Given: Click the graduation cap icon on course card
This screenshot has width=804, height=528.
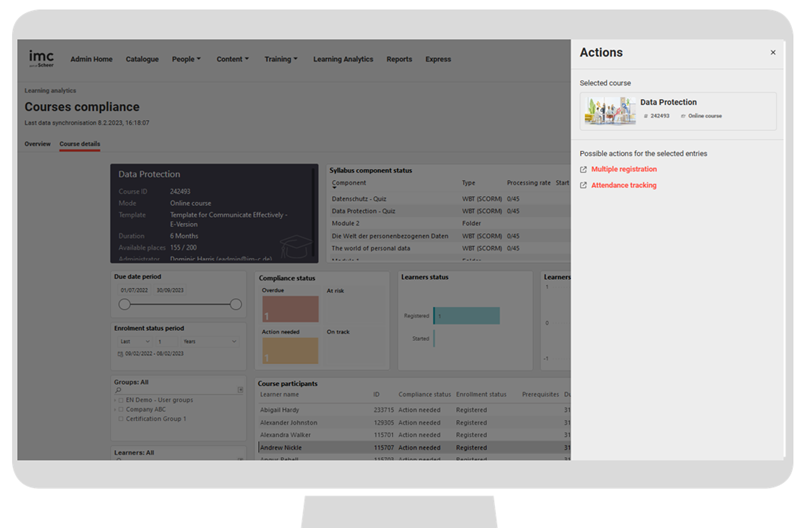Looking at the screenshot, I should coord(295,245).
